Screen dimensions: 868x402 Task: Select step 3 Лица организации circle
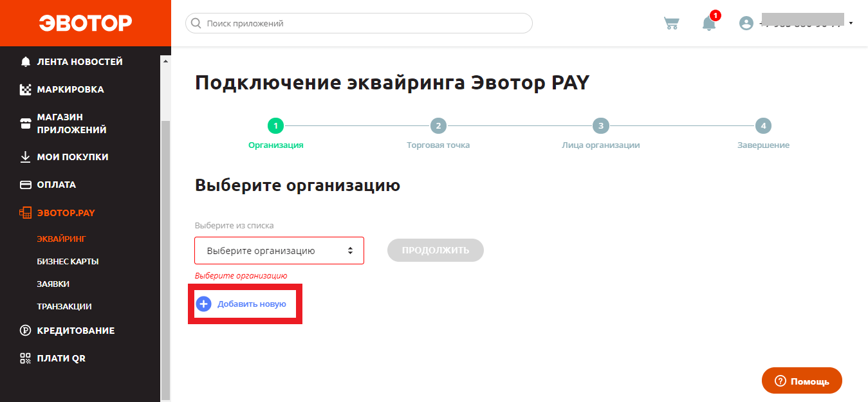[600, 126]
